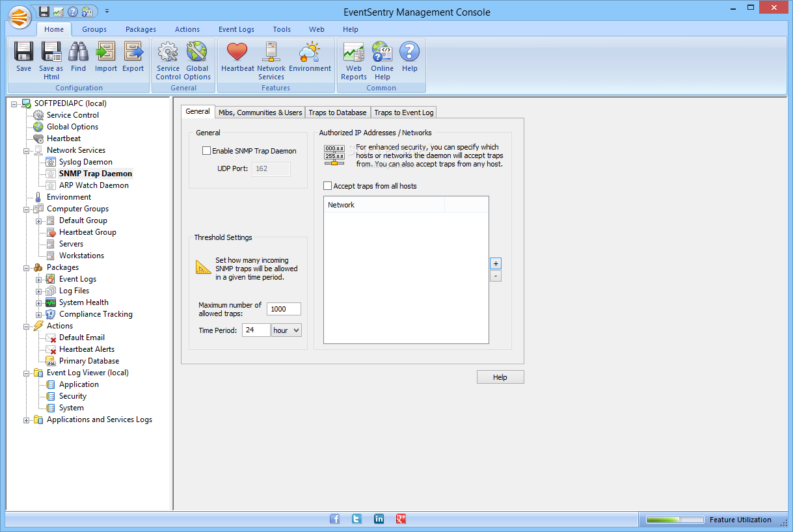Image resolution: width=793 pixels, height=532 pixels.
Task: Click the Help button below the panel
Action: [x=500, y=377]
